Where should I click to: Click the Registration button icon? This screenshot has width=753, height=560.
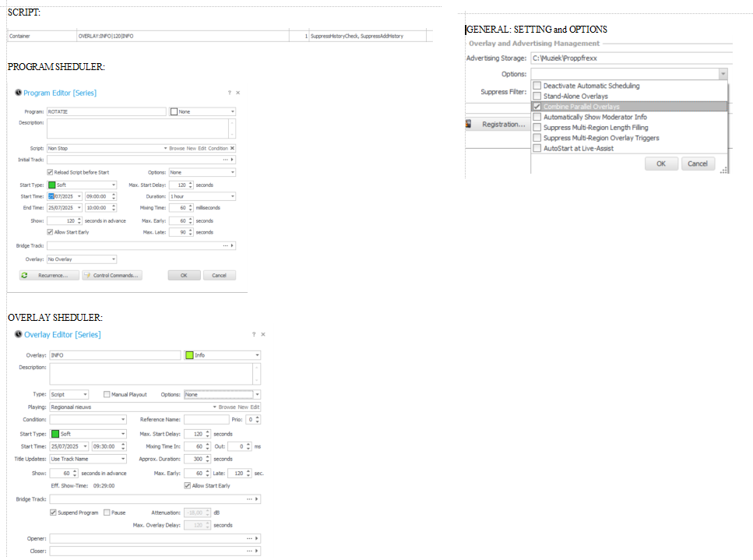tap(470, 124)
